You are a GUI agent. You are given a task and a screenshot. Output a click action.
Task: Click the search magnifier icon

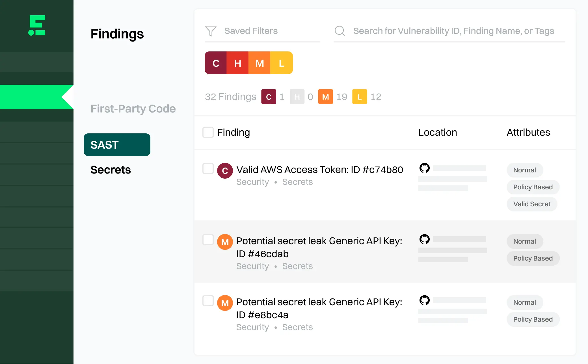pos(340,31)
